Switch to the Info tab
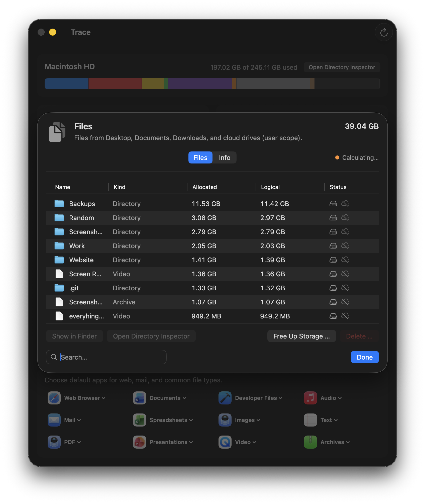Viewport: 425px width, 504px height. pos(224,157)
